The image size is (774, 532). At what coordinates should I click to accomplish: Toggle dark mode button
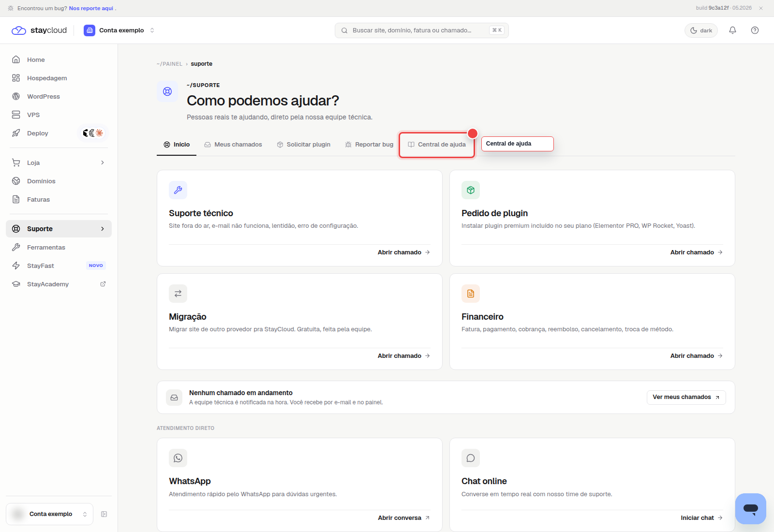(x=701, y=30)
